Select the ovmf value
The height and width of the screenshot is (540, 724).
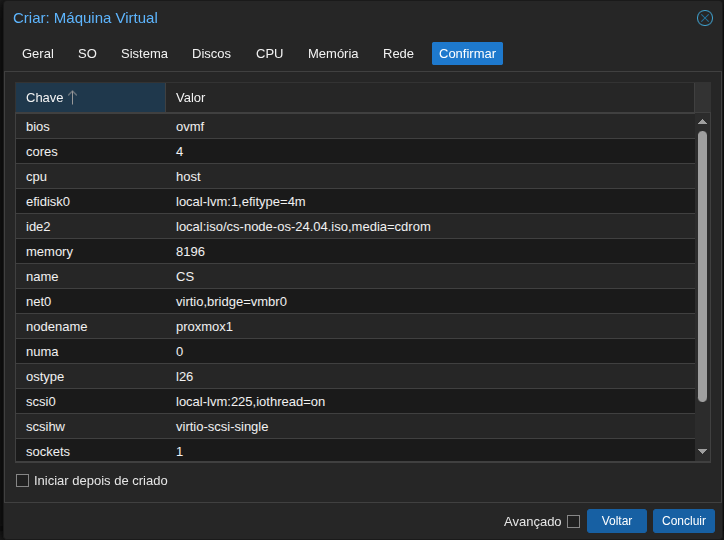coord(190,126)
